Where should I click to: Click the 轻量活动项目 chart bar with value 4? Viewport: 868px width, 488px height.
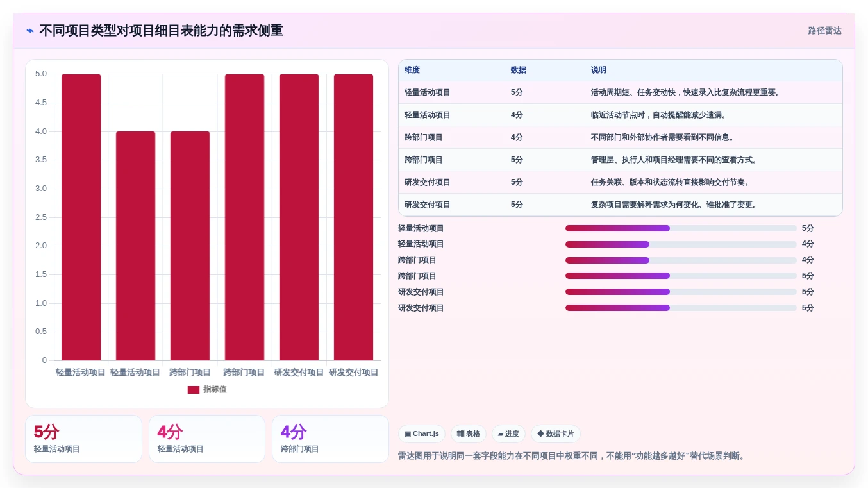pos(136,246)
